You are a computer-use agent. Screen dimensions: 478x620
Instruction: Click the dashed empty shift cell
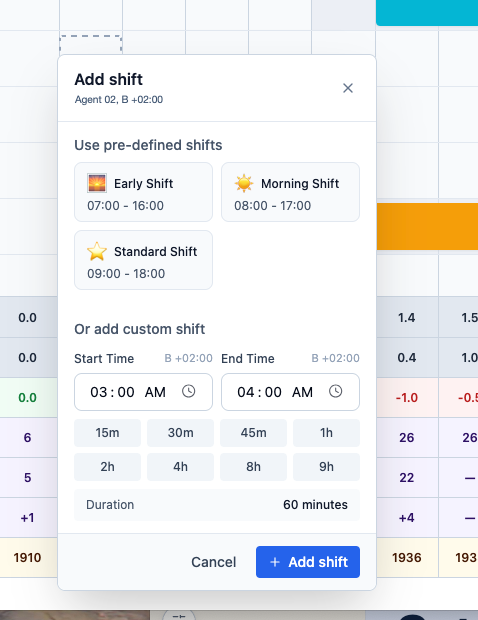pos(91,45)
